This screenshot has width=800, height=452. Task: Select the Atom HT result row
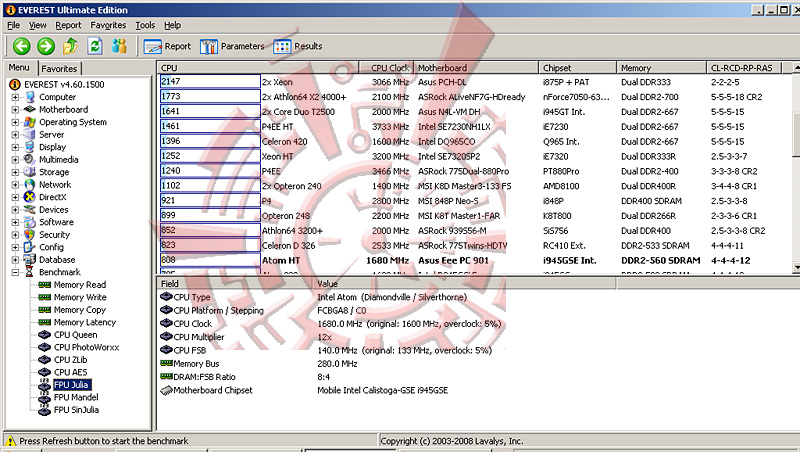(476, 261)
